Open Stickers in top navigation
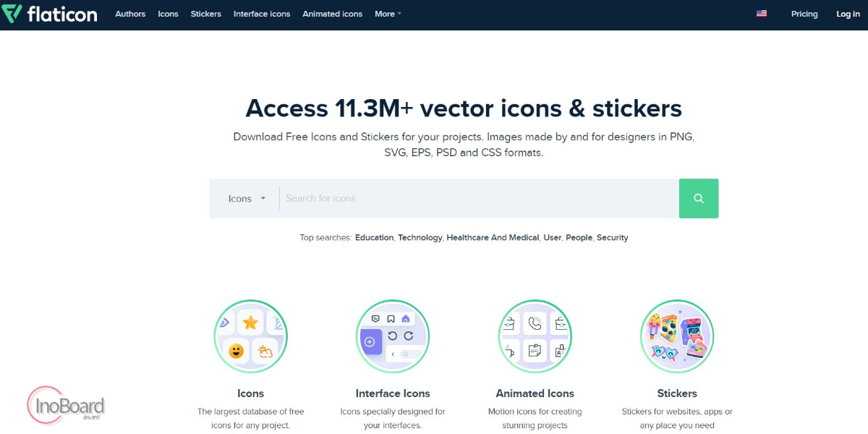 206,14
